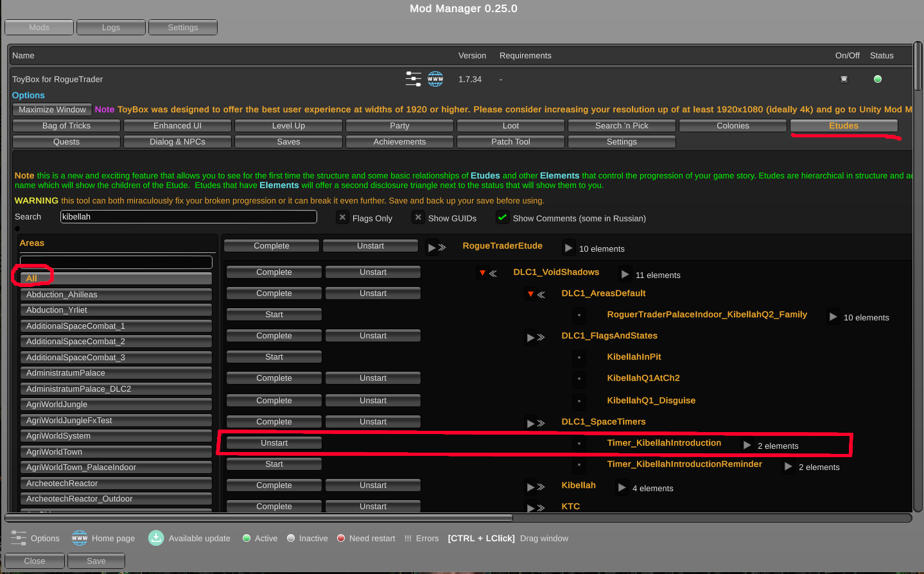The height and width of the screenshot is (574, 924).
Task: Open the Patch Tool tab
Action: [x=510, y=142]
